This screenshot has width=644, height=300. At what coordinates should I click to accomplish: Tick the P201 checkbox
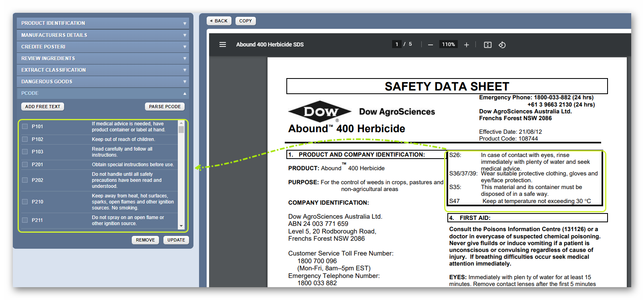tap(25, 165)
